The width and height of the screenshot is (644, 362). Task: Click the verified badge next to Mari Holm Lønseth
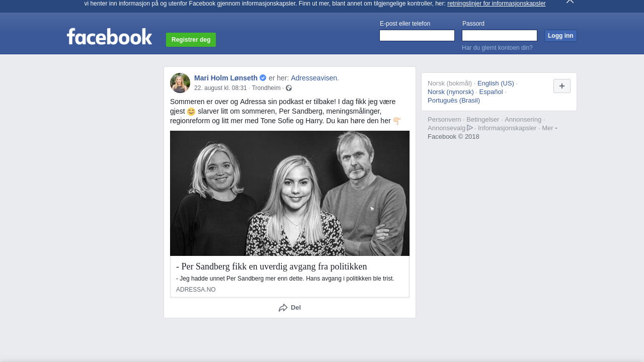263,78
